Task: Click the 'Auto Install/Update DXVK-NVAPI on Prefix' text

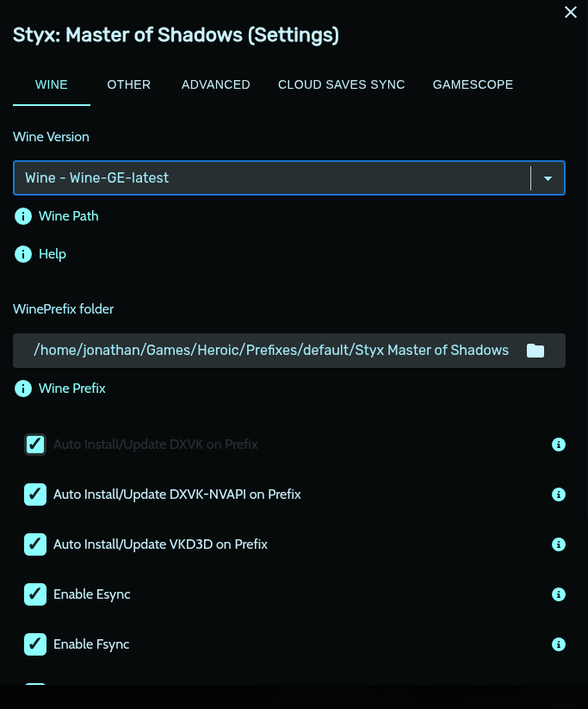Action: tap(177, 494)
